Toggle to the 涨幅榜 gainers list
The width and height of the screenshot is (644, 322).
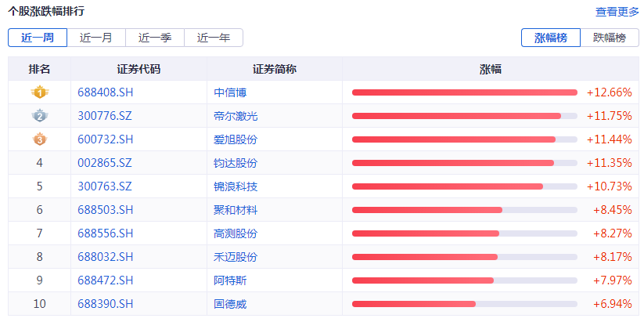(551, 38)
